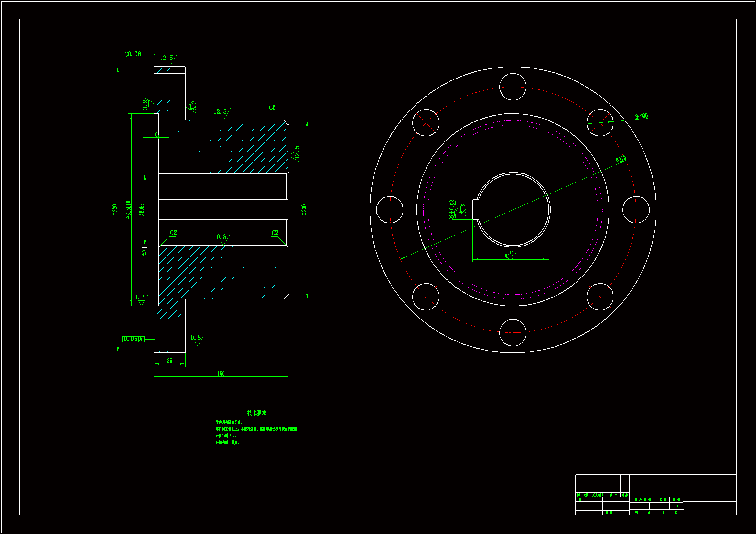Select the 0.05 A tolerance frame
Viewport: 756px width, 534px height.
tap(133, 339)
